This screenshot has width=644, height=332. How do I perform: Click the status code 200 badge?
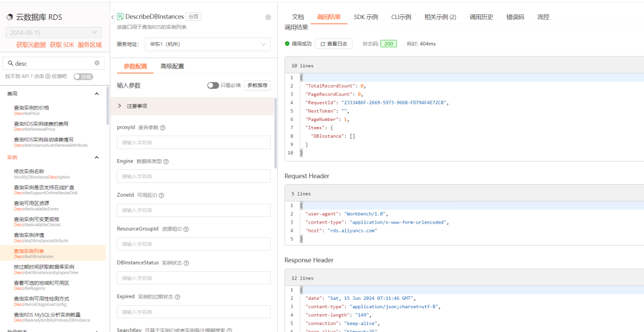(x=389, y=44)
